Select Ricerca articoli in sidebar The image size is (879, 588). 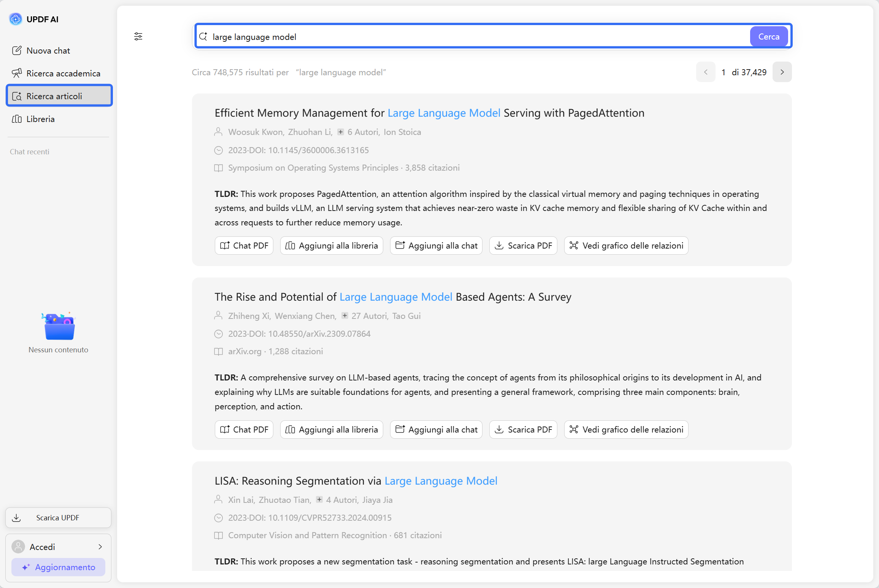point(59,96)
